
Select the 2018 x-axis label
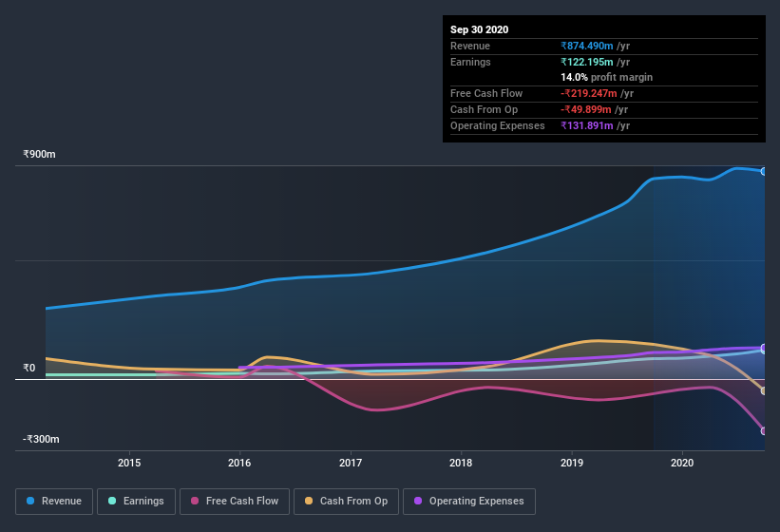click(461, 463)
